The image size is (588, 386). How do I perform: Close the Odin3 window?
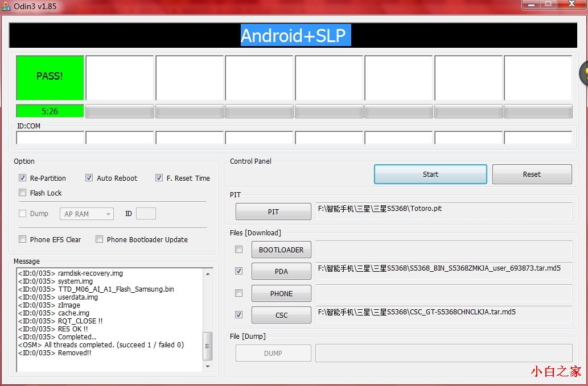(572, 5)
